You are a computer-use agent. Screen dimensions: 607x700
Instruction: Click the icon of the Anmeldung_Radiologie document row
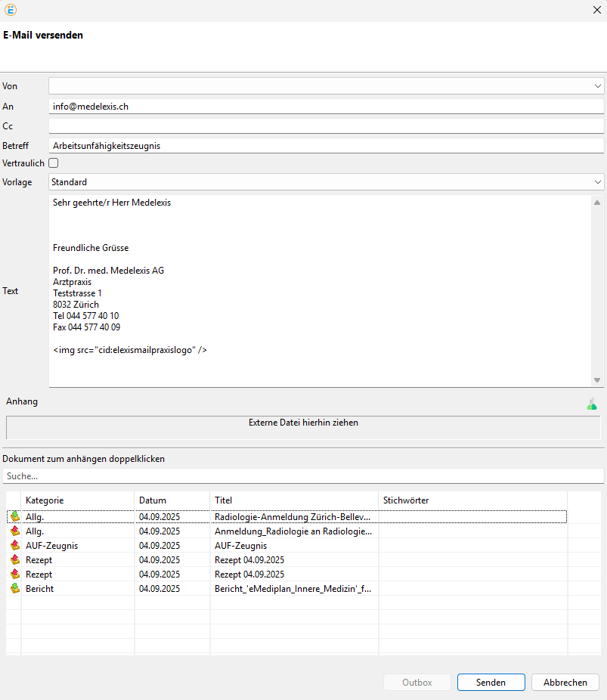tap(14, 531)
